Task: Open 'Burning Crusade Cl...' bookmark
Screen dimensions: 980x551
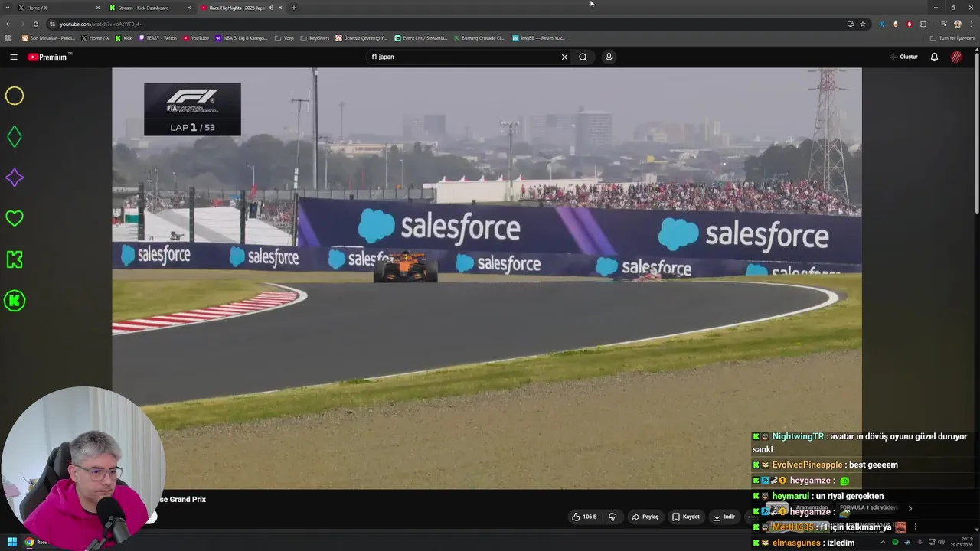Action: pos(479,37)
